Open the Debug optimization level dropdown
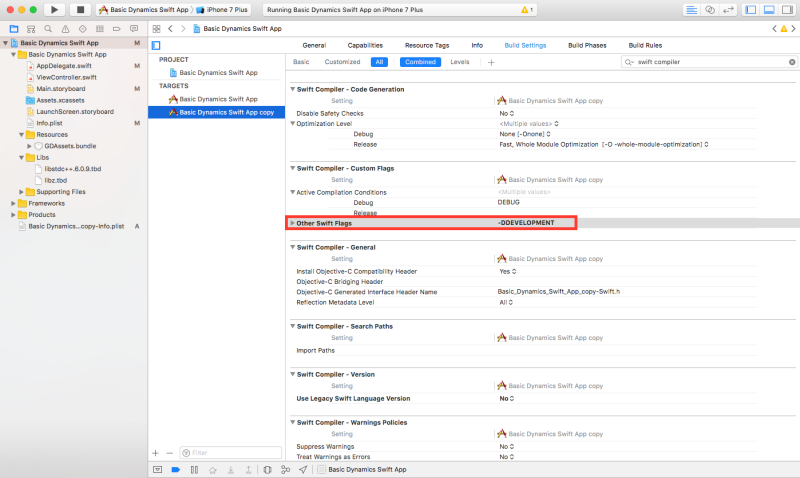 [x=525, y=134]
